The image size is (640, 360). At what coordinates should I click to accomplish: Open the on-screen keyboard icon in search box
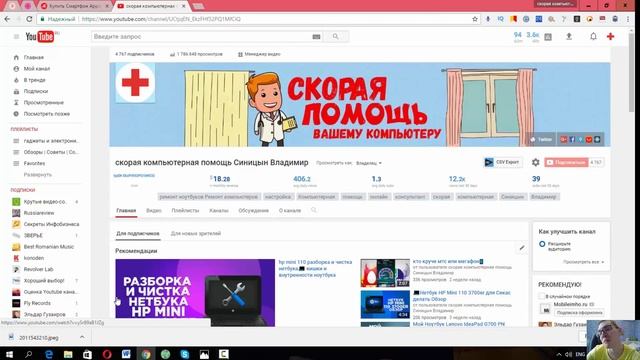coord(316,37)
